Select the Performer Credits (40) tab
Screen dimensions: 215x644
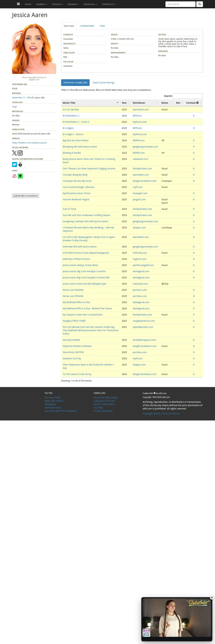point(75,83)
